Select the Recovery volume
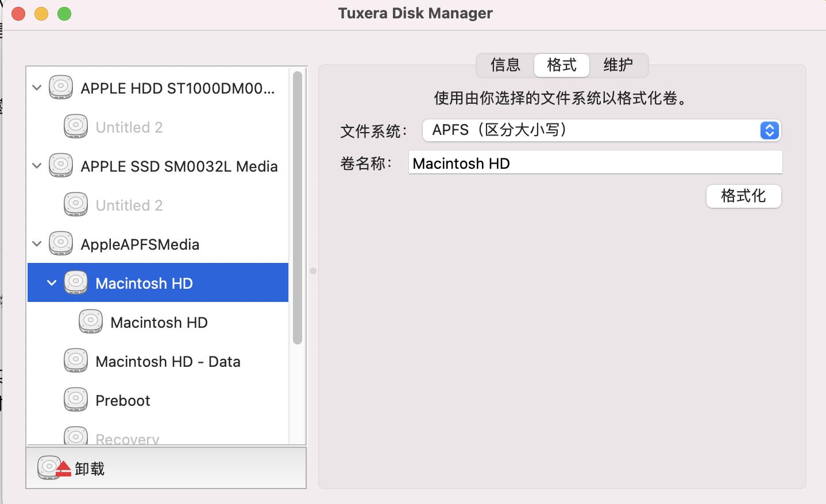 click(127, 437)
